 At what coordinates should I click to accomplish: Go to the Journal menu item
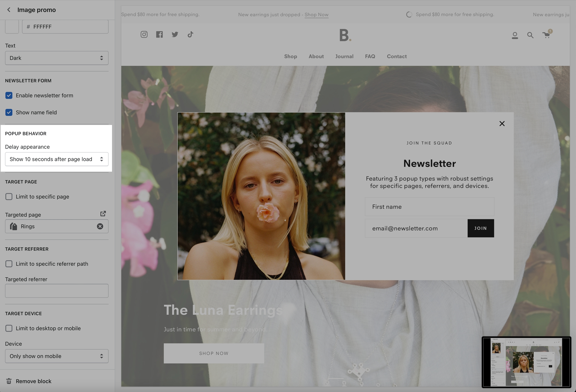click(344, 56)
